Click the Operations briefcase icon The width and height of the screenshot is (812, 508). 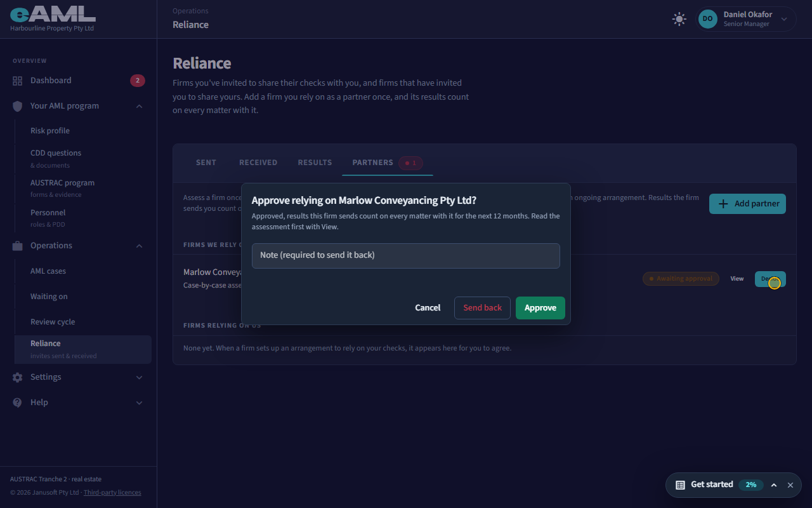pos(17,246)
